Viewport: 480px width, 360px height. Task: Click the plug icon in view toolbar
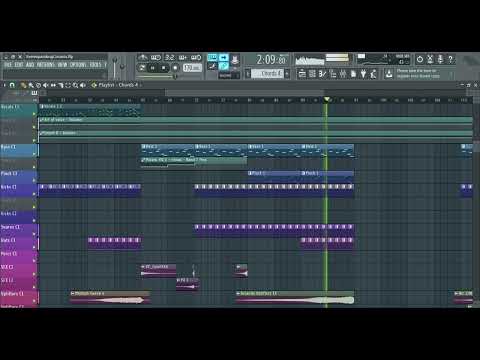coord(363,74)
